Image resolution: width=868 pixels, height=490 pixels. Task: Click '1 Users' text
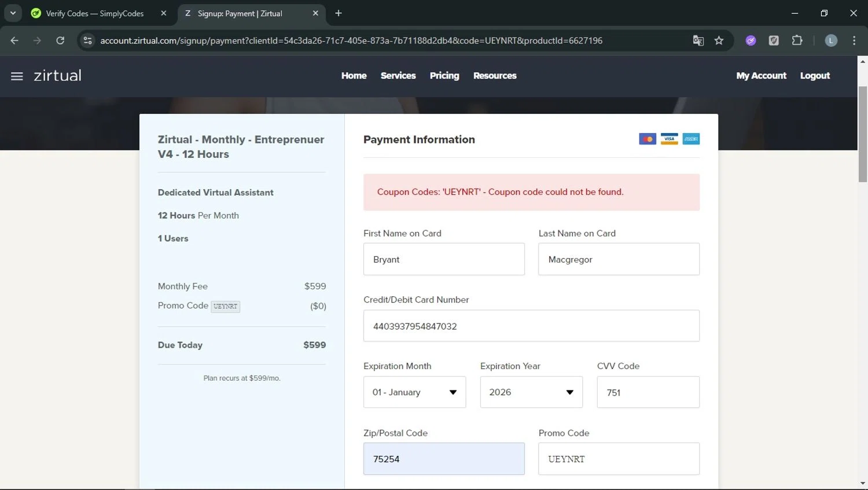[x=172, y=238]
